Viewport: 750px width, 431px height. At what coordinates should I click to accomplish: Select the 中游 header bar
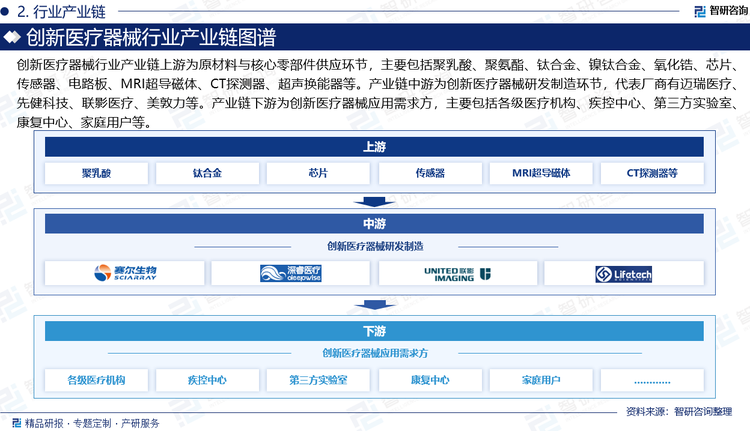(374, 224)
